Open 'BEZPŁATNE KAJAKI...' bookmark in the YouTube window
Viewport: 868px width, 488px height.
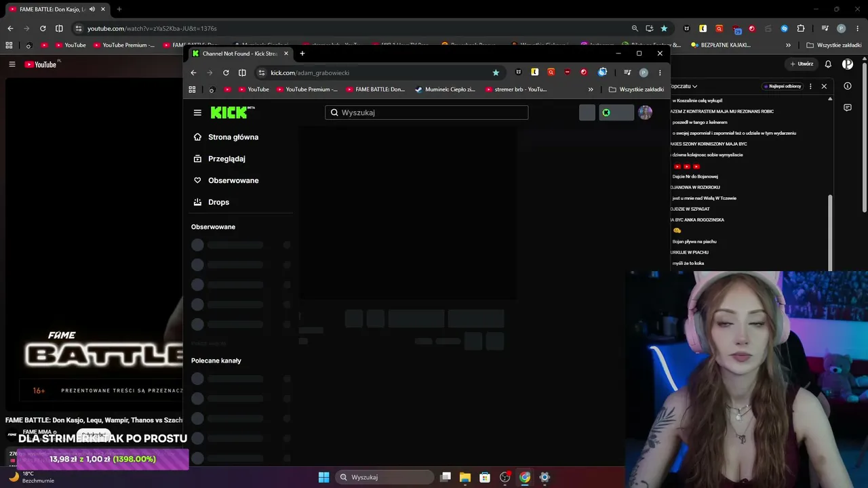720,45
